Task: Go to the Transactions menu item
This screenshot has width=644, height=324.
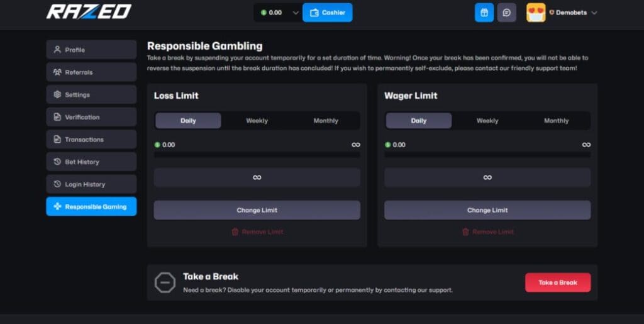Action: [91, 140]
